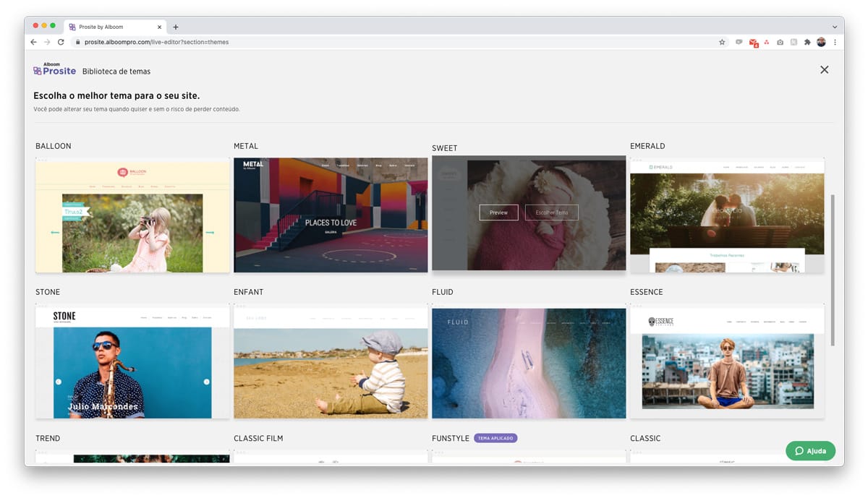The width and height of the screenshot is (868, 498).
Task: Select the Enfant theme thumbnail
Action: (x=331, y=361)
